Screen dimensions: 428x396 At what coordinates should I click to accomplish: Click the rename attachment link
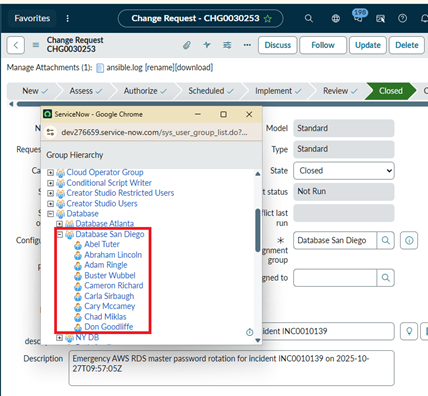(x=159, y=68)
